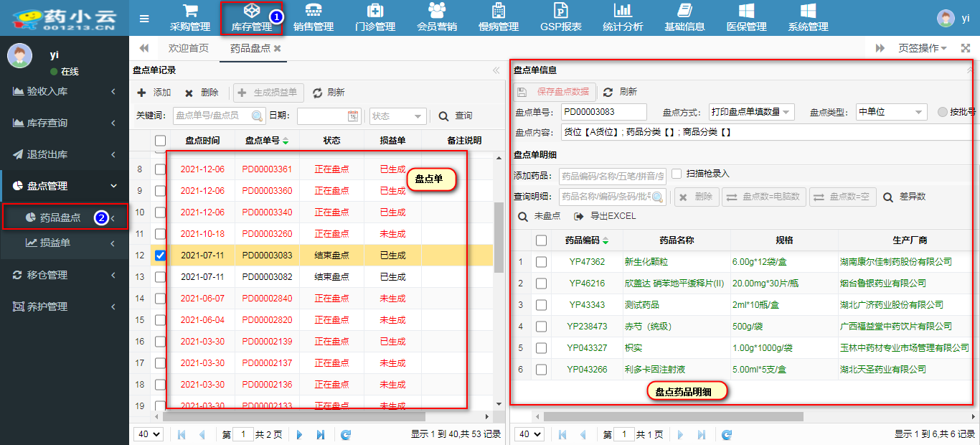This screenshot has width=980, height=445.
Task: Check the row for 新生化颗粒
Action: pyautogui.click(x=541, y=262)
